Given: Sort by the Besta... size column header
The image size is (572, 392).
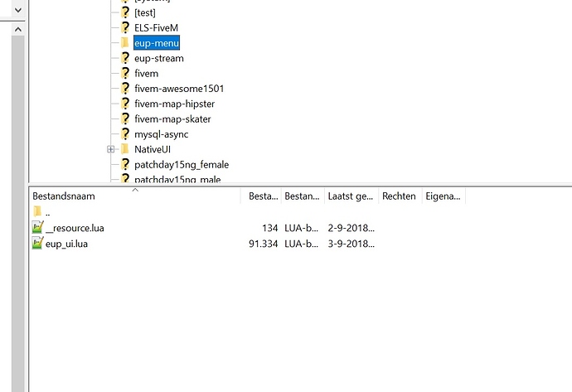Looking at the screenshot, I should click(261, 196).
